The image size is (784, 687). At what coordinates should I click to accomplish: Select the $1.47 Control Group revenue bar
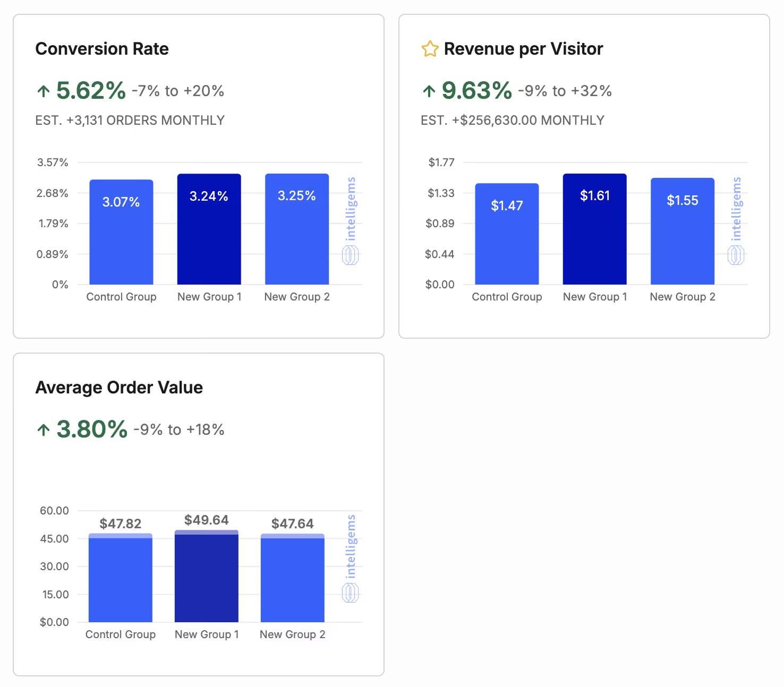(507, 234)
